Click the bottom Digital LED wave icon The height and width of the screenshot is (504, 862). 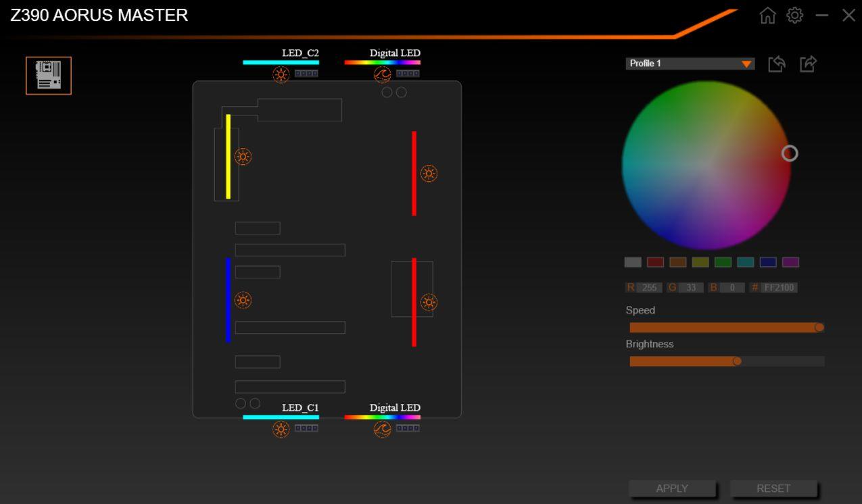pyautogui.click(x=383, y=429)
